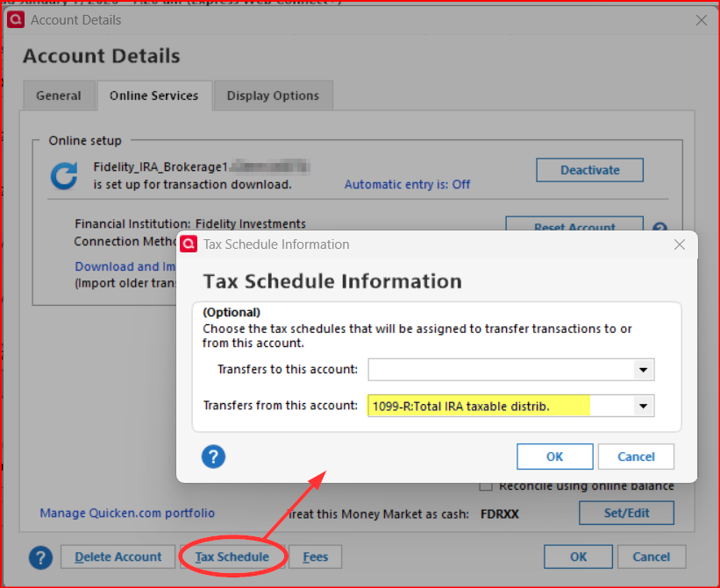Click the help icon next to Reset Account
720x588 pixels.
click(x=659, y=228)
